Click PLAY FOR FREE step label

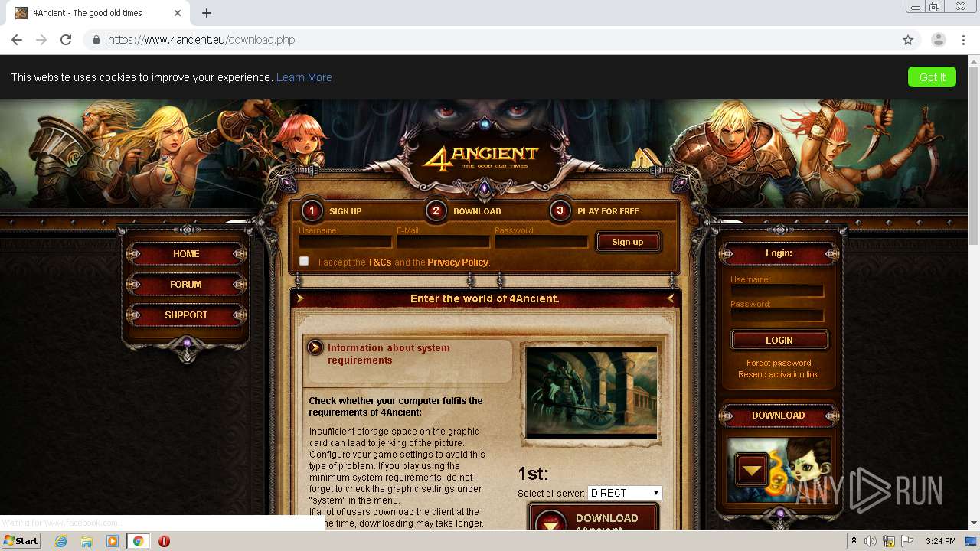(x=608, y=211)
